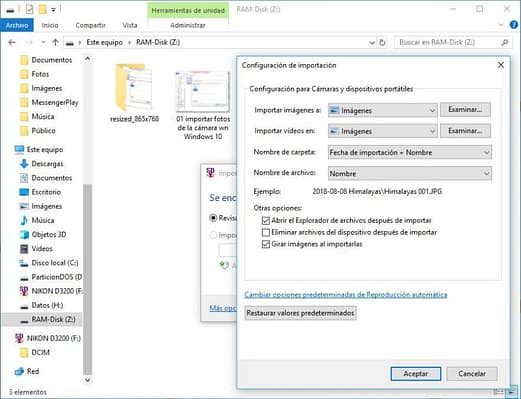Screen dimensions: 521x399
Task: Click Restaurar valores predeterminados button
Action: [300, 313]
